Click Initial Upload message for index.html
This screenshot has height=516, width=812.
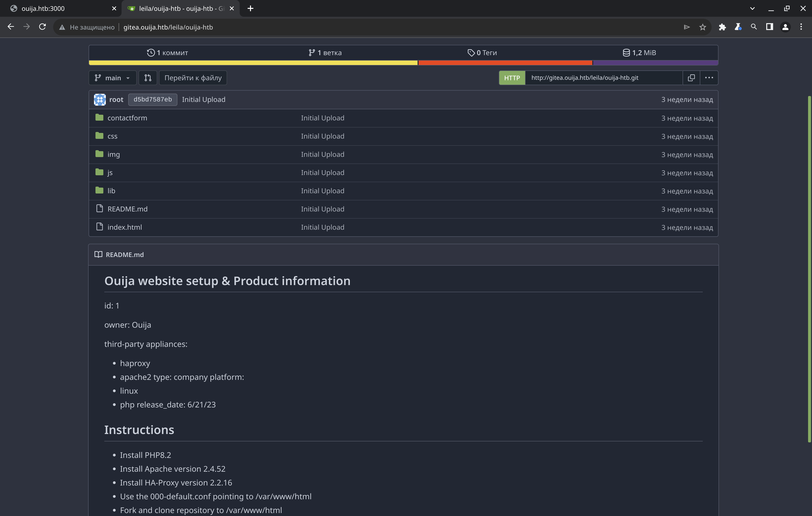tap(323, 227)
